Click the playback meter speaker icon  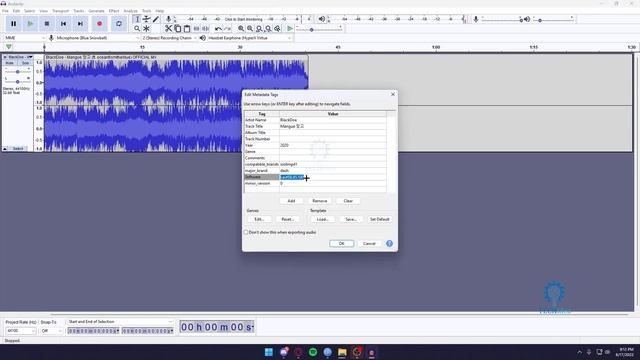[322, 19]
